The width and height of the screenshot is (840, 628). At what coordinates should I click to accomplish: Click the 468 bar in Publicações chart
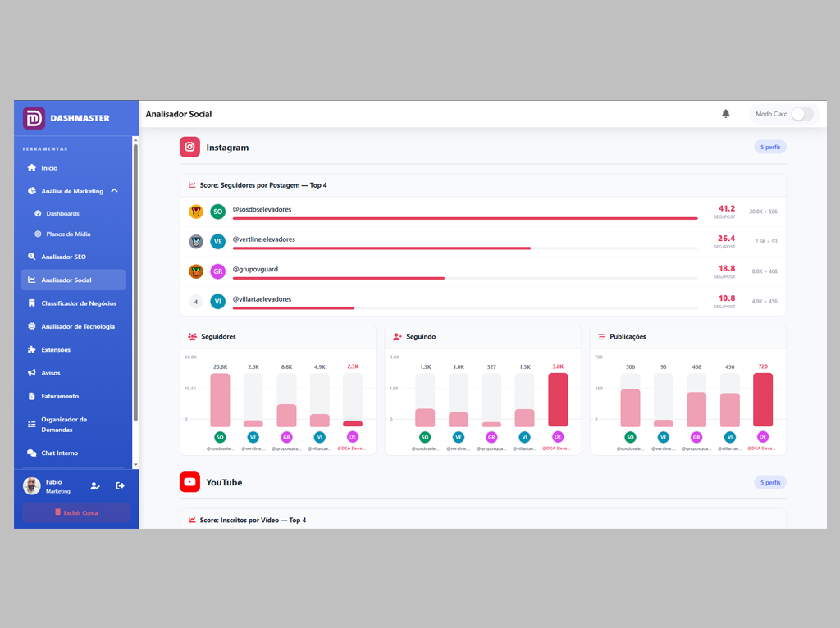click(696, 410)
